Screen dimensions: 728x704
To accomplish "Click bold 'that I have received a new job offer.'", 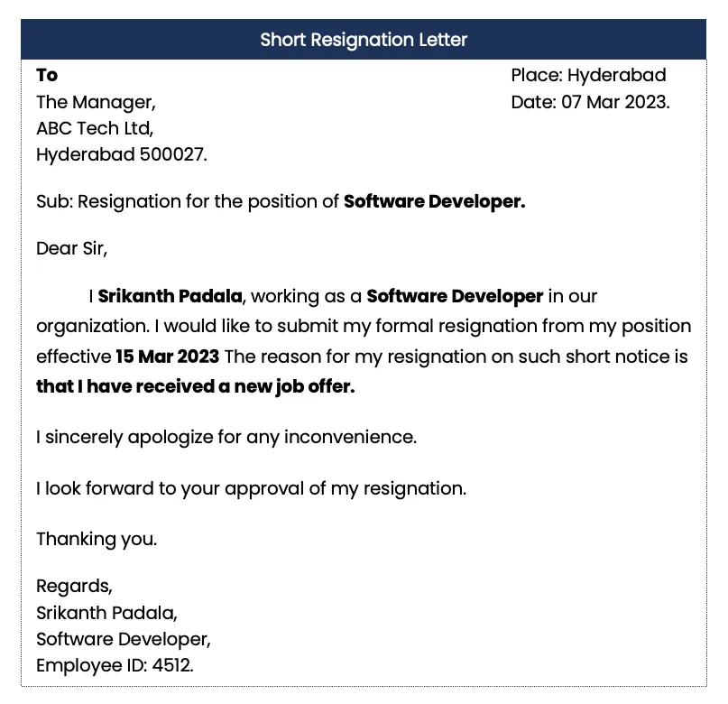I will [196, 387].
